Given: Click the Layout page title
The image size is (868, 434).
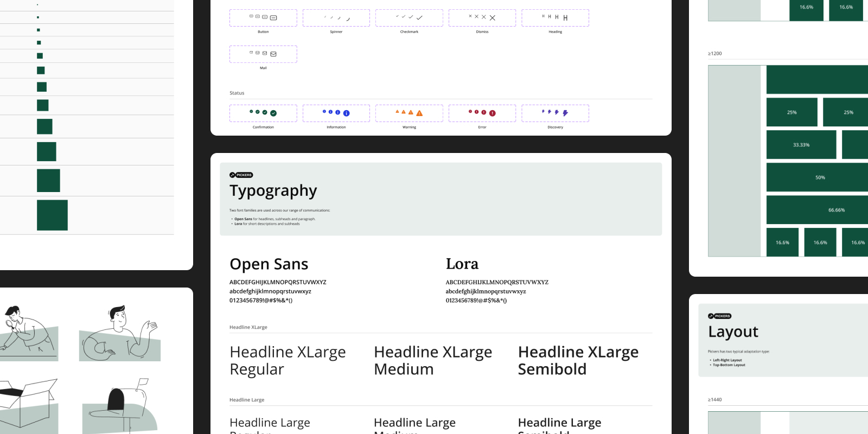Looking at the screenshot, I should click(x=733, y=331).
